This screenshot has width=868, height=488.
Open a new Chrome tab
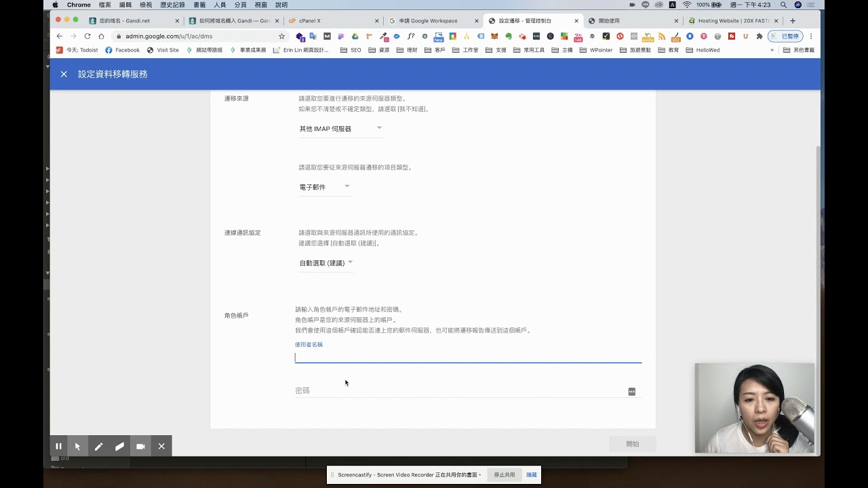[x=793, y=20]
